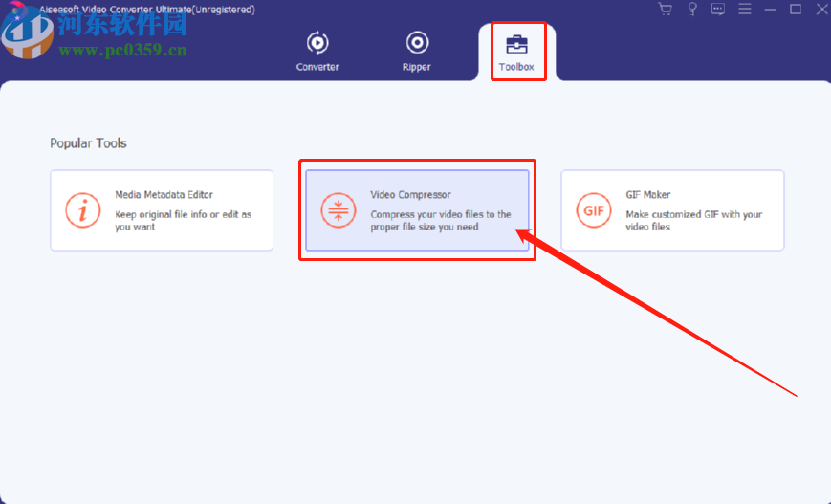Click 'Keep original file info' description text
Image resolution: width=831 pixels, height=504 pixels.
pos(184,221)
